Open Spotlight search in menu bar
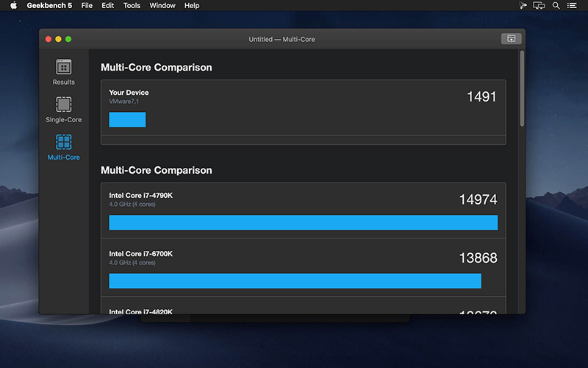The width and height of the screenshot is (588, 368). coord(556,6)
